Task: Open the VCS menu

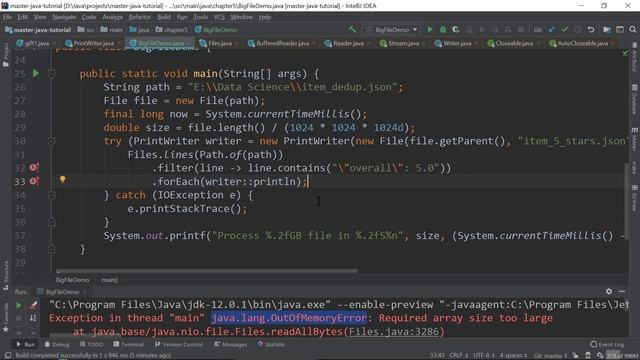Action: (219, 17)
